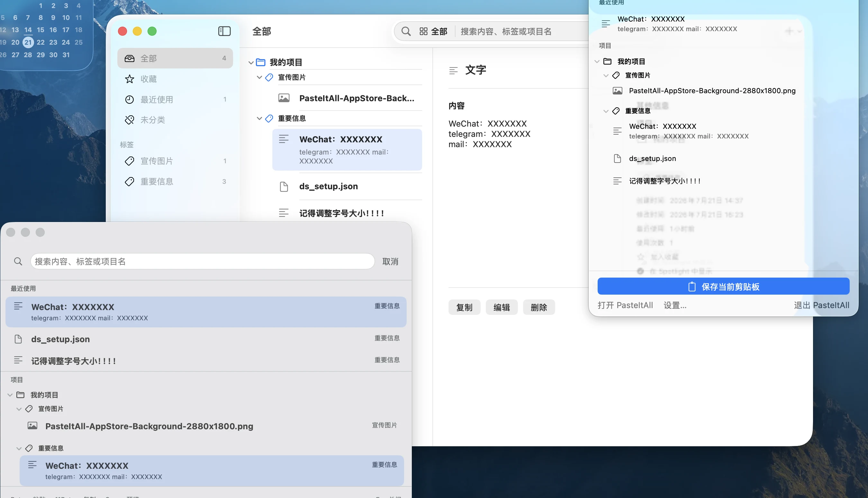The image size is (868, 498).
Task: Select recent WeChat entry in quick search panel
Action: point(206,312)
